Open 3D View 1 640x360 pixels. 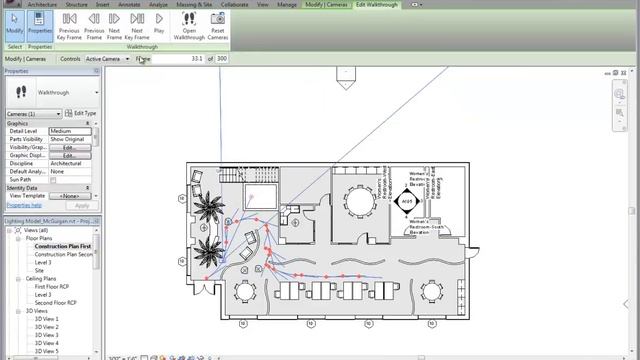coord(47,319)
